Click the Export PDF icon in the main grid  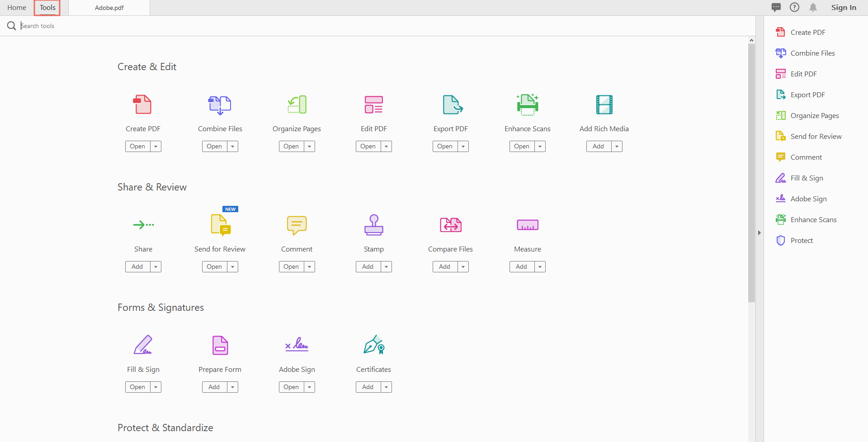(x=453, y=105)
